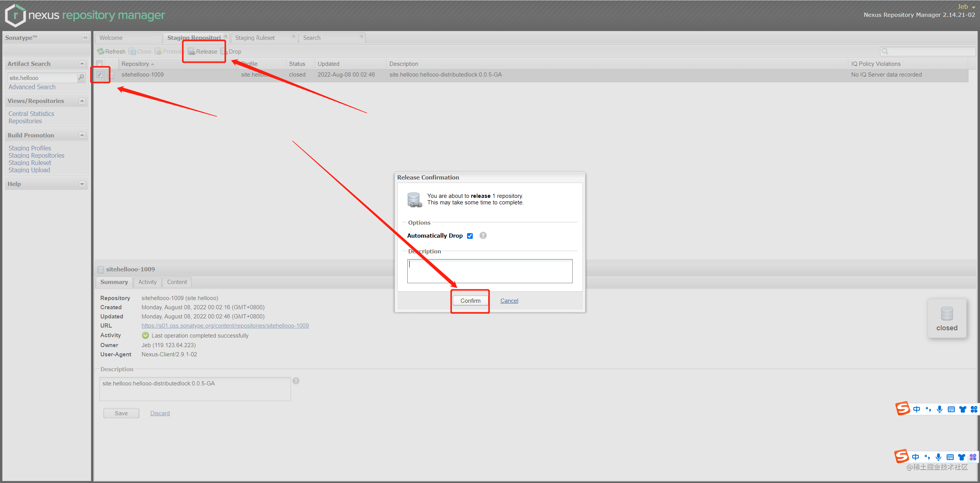Collapse the Artifact Search section

coord(82,64)
